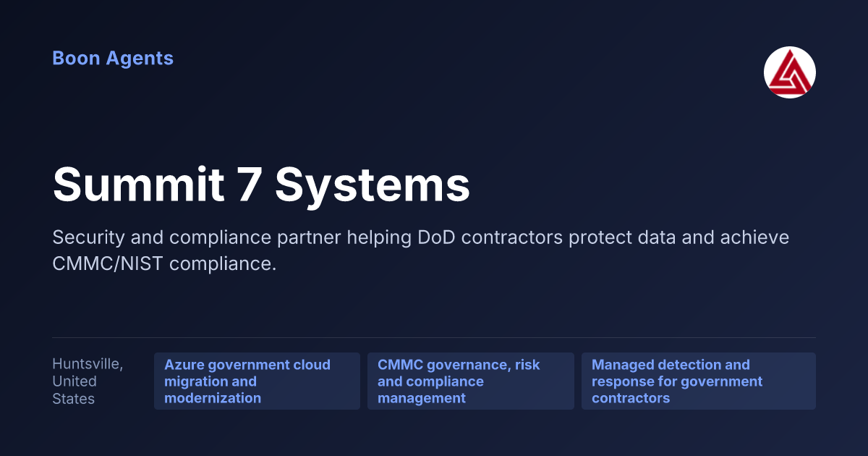
Task: Click the Huntsville, United States location text
Action: coord(88,381)
